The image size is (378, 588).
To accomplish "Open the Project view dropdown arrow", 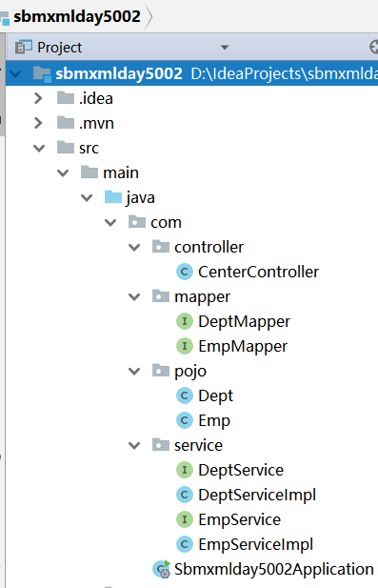I will [225, 48].
